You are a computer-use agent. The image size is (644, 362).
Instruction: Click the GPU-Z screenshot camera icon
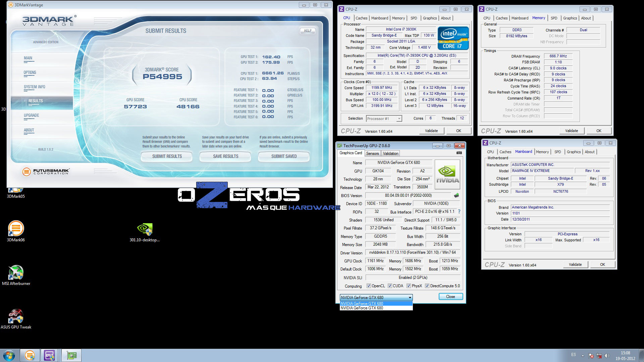pyautogui.click(x=459, y=153)
